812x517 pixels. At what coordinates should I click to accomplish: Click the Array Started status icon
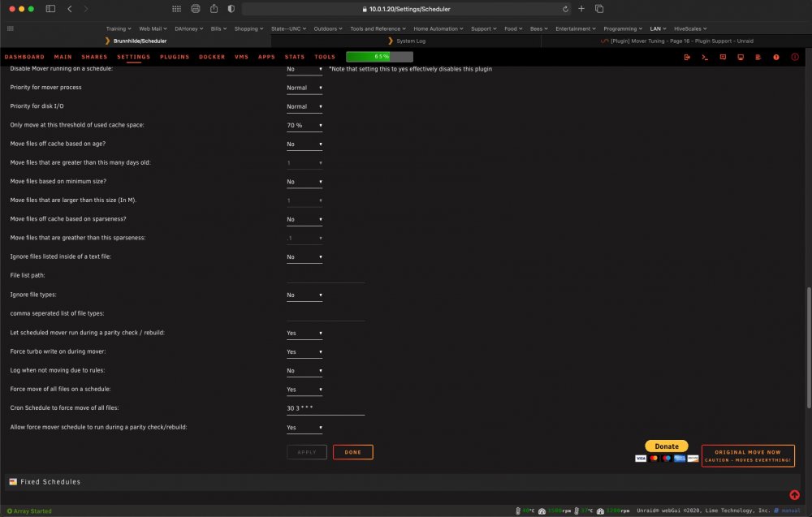point(9,511)
